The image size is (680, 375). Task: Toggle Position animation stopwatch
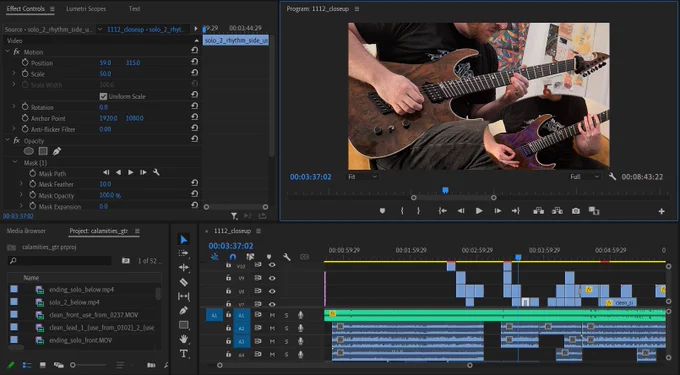[25, 62]
